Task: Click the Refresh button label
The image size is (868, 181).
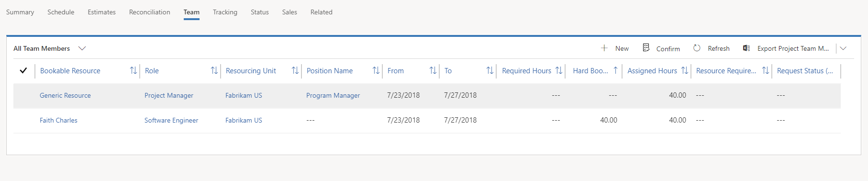Action: pyautogui.click(x=719, y=48)
